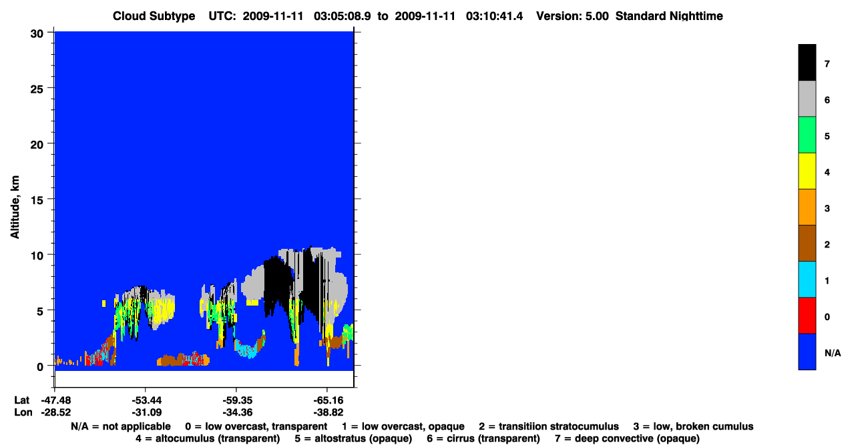Image resolution: width=868 pixels, height=445 pixels.
Task: Click legend text '5 = altostratus (opaque)'
Action: tap(353, 438)
